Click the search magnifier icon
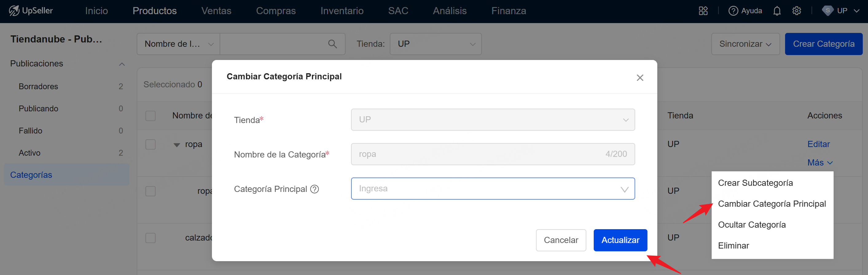Image resolution: width=868 pixels, height=275 pixels. (x=332, y=44)
